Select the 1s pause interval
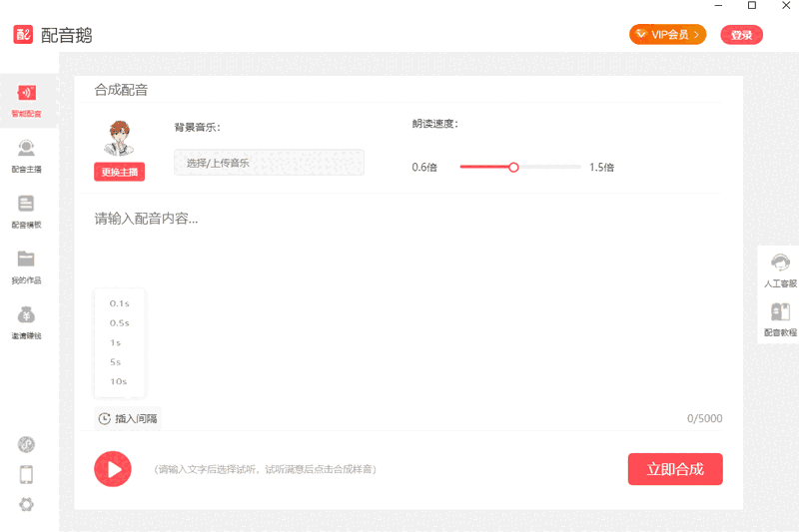The width and height of the screenshot is (799, 532). pos(116,342)
